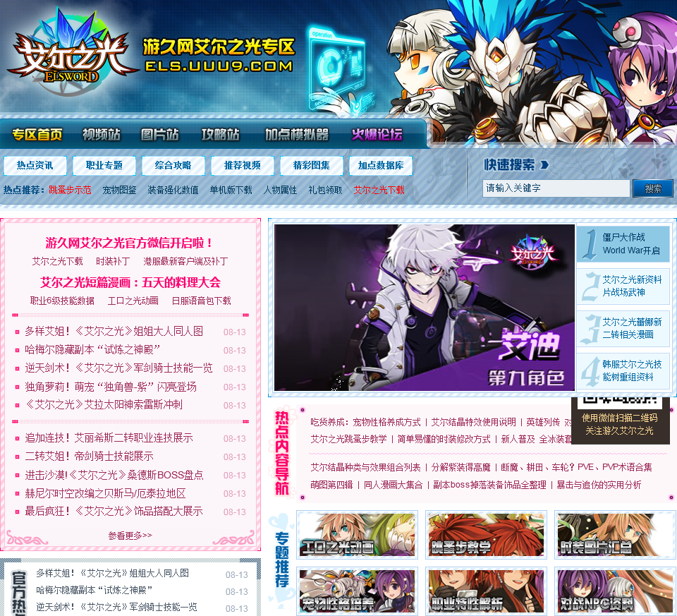Image resolution: width=677 pixels, height=616 pixels.
Task: Open news item 饰品搭配大展示
Action: (x=114, y=512)
